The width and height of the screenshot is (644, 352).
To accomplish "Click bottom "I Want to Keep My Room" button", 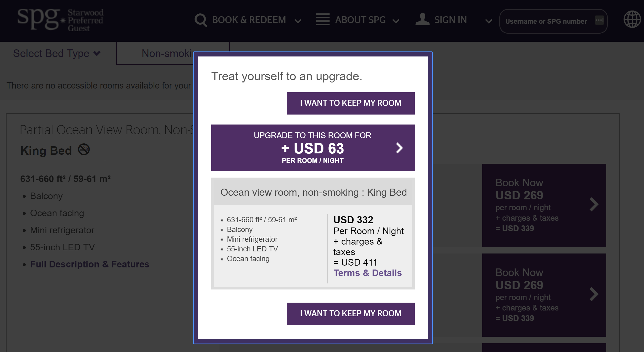I will (350, 313).
